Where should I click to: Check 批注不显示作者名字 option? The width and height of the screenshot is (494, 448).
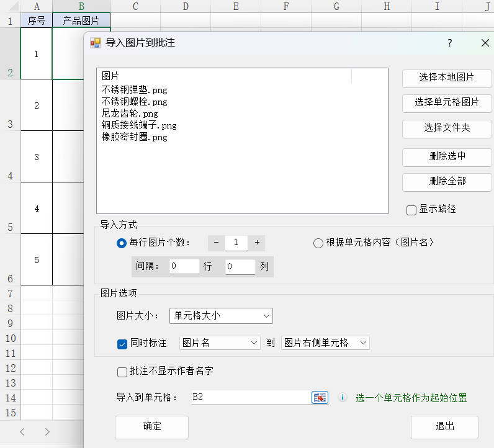coord(122,372)
